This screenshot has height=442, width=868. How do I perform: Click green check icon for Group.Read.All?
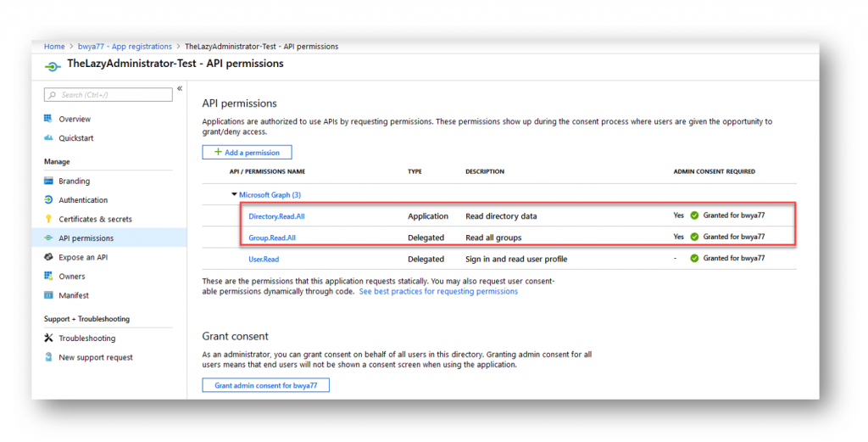(694, 237)
